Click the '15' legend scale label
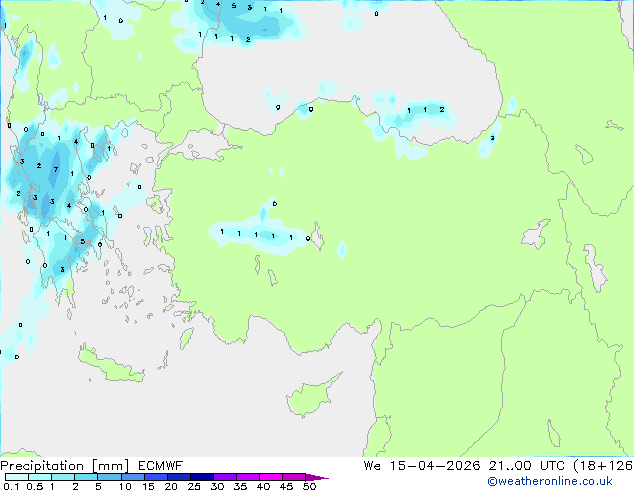 coord(148,486)
